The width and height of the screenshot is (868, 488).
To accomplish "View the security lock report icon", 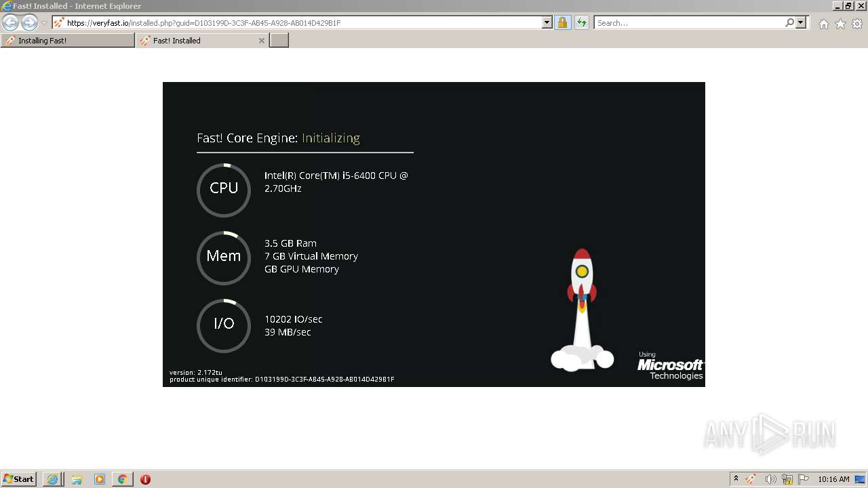I will pyautogui.click(x=562, y=23).
